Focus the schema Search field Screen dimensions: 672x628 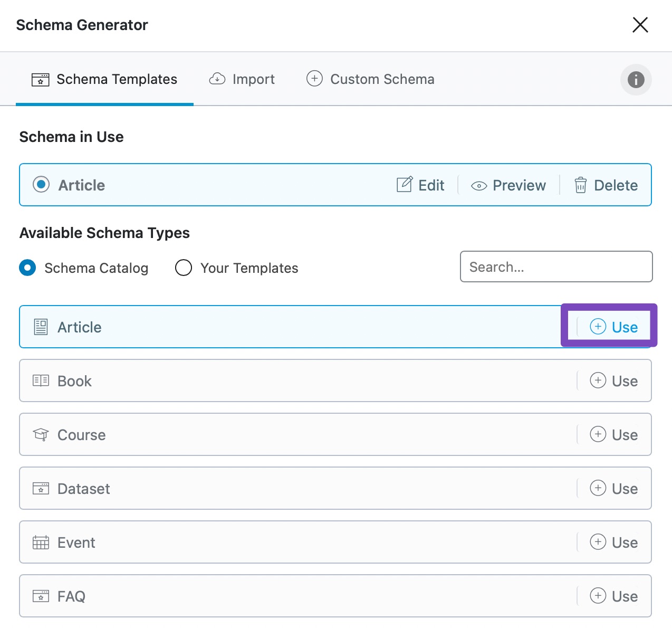[556, 267]
